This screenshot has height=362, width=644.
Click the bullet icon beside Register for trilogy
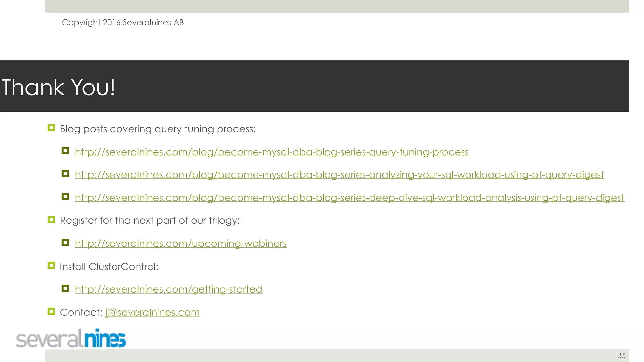[51, 219]
